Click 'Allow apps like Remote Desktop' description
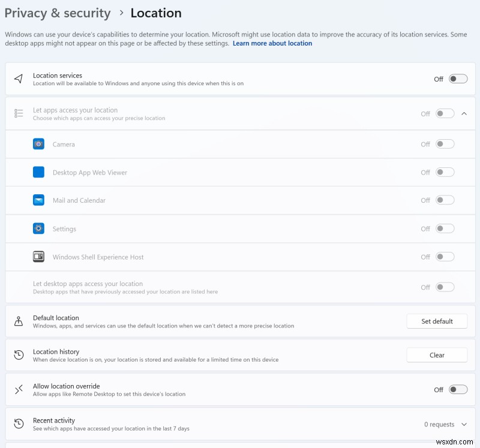 109,394
